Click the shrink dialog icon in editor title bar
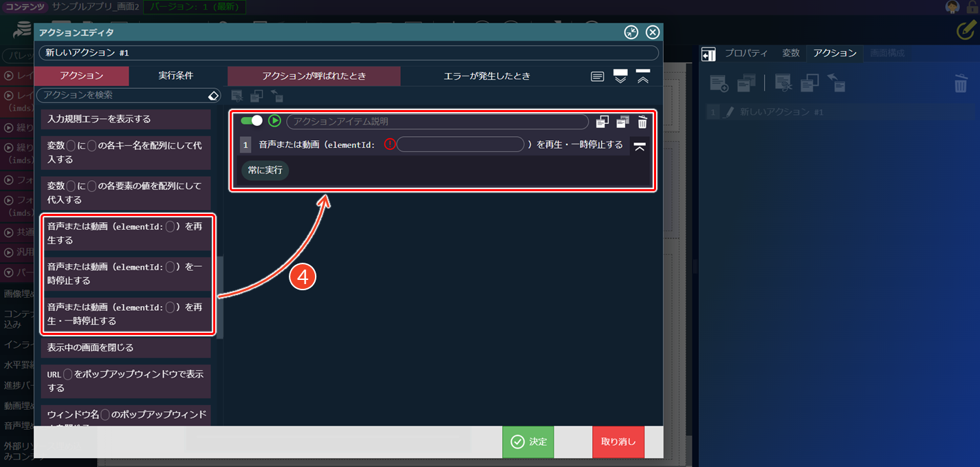This screenshot has height=467, width=980. click(x=631, y=32)
